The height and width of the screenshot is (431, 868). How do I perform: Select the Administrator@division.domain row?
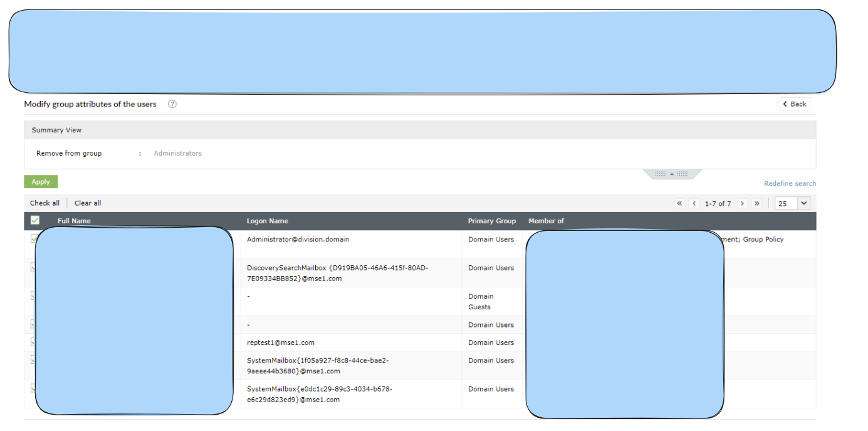[298, 240]
